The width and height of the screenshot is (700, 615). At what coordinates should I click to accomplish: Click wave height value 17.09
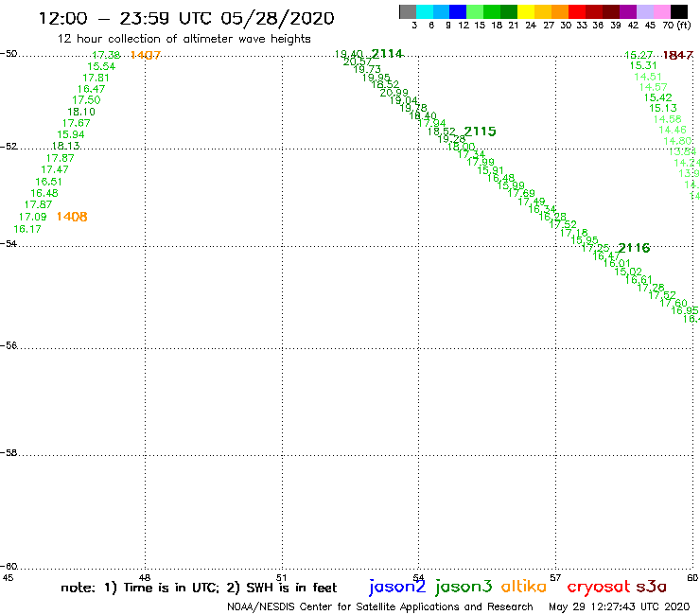[x=32, y=217]
